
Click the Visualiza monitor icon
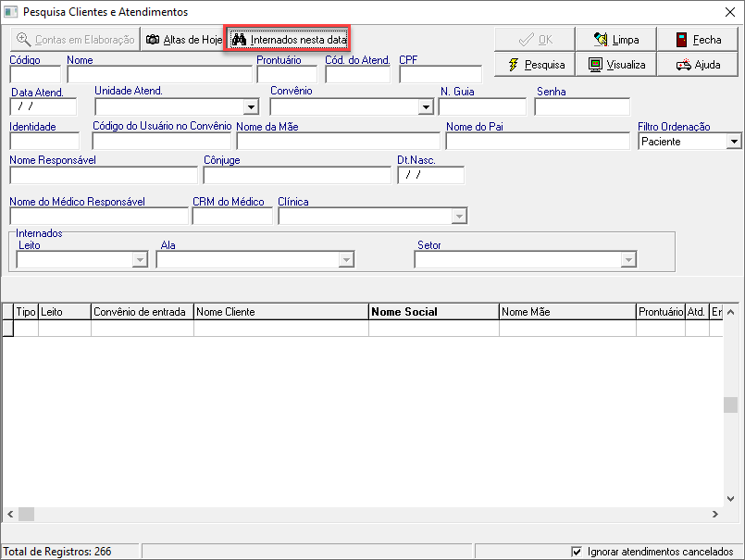pyautogui.click(x=595, y=65)
